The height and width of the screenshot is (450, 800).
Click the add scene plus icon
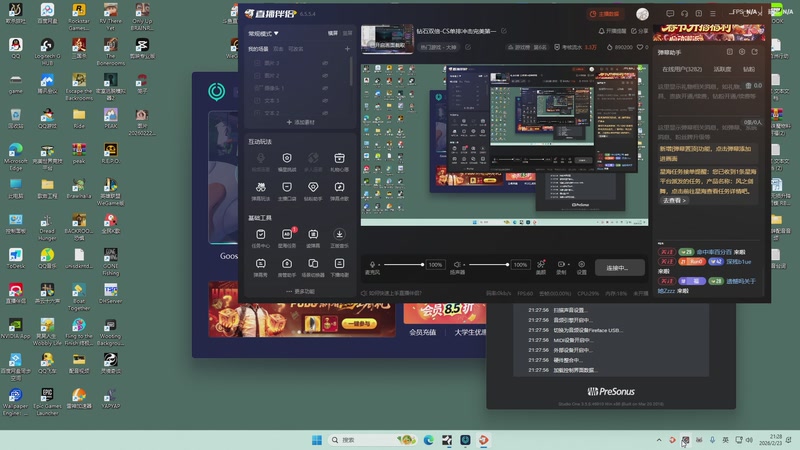(347, 49)
